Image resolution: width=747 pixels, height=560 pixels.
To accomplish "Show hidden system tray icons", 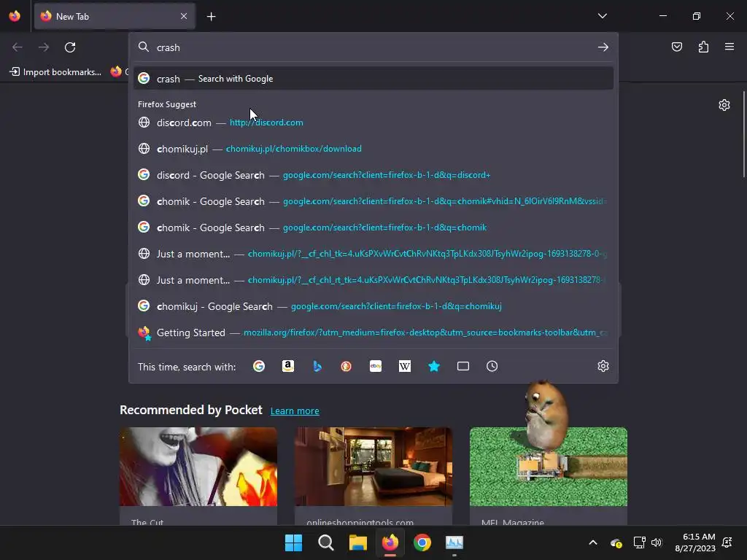I will pyautogui.click(x=592, y=542).
